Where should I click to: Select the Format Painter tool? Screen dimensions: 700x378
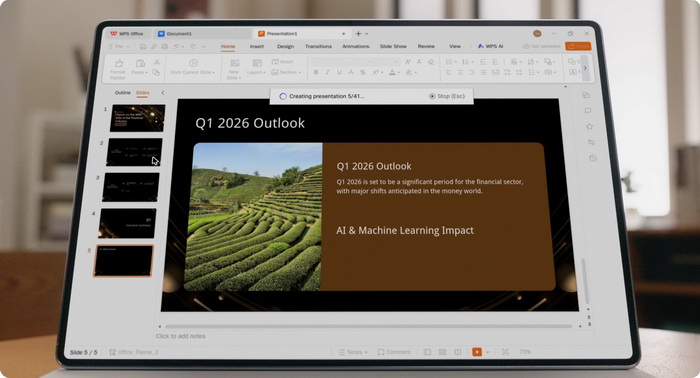click(118, 68)
